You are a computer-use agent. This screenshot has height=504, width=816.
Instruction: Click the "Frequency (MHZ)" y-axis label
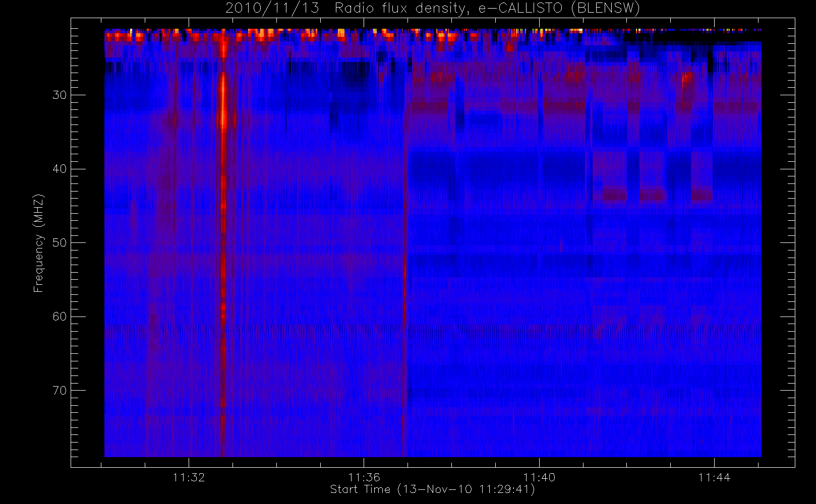(39, 243)
